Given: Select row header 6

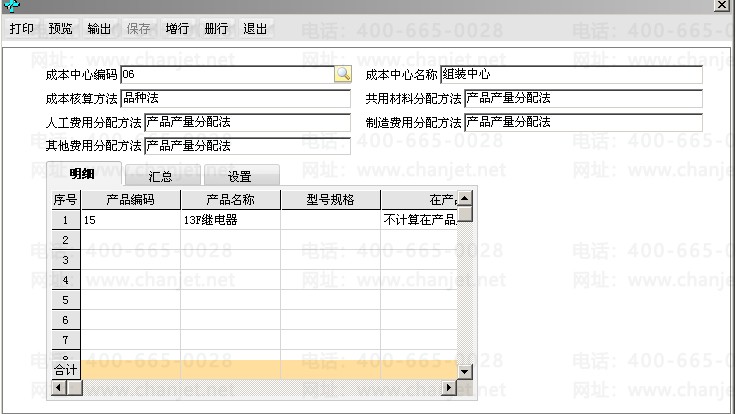Looking at the screenshot, I should click(x=65, y=320).
